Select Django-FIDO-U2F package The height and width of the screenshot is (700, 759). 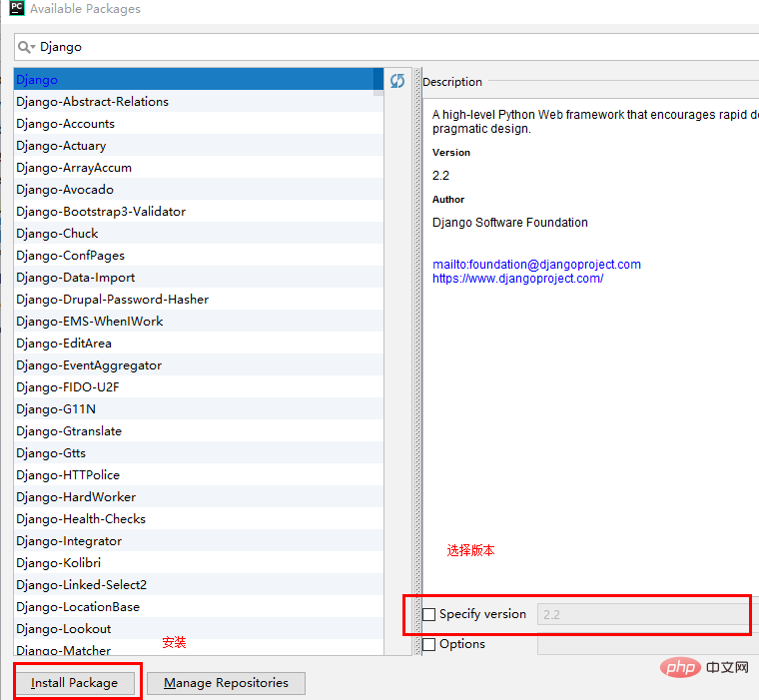199,387
